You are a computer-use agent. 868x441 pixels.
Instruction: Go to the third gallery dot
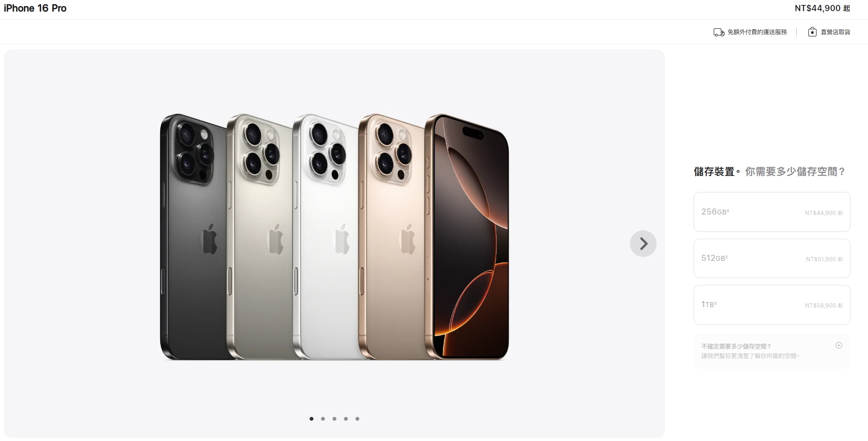334,419
